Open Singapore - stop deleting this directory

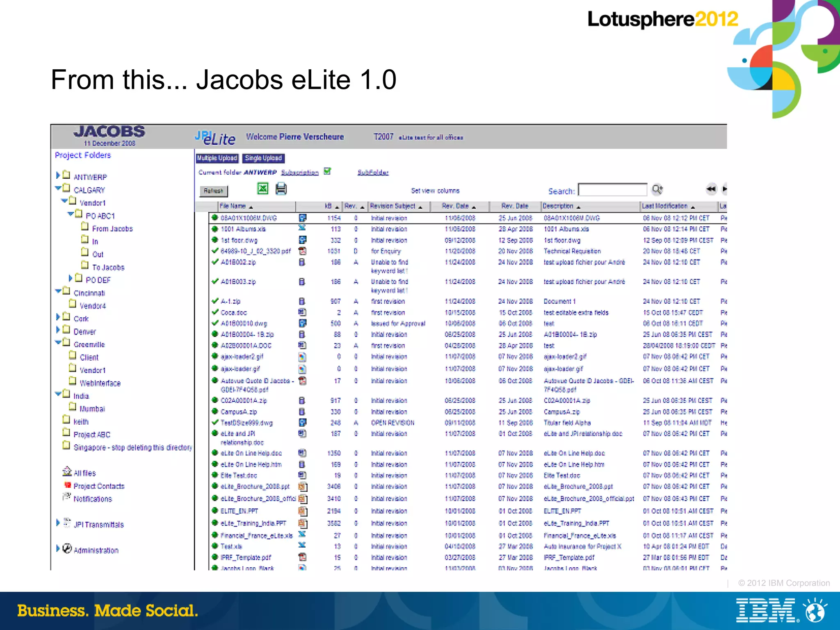click(133, 448)
